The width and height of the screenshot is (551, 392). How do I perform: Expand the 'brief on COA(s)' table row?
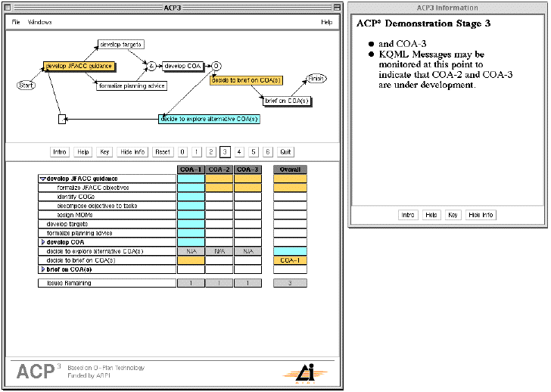[x=42, y=269]
